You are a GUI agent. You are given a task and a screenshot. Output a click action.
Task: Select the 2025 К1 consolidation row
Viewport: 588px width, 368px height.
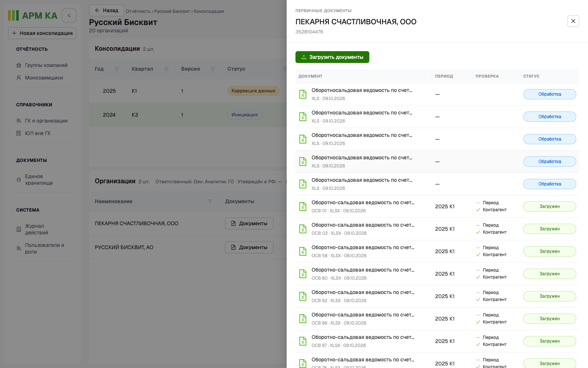pyautogui.click(x=188, y=91)
